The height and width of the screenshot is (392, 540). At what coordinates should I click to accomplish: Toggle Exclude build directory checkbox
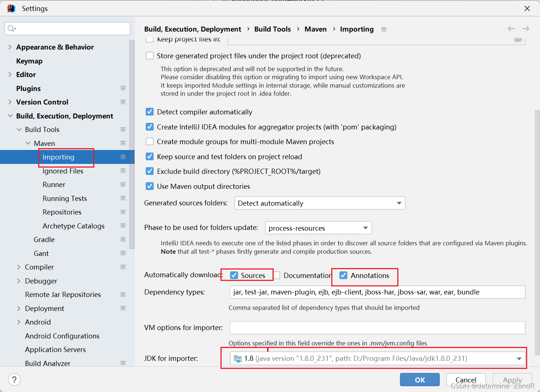(x=150, y=171)
